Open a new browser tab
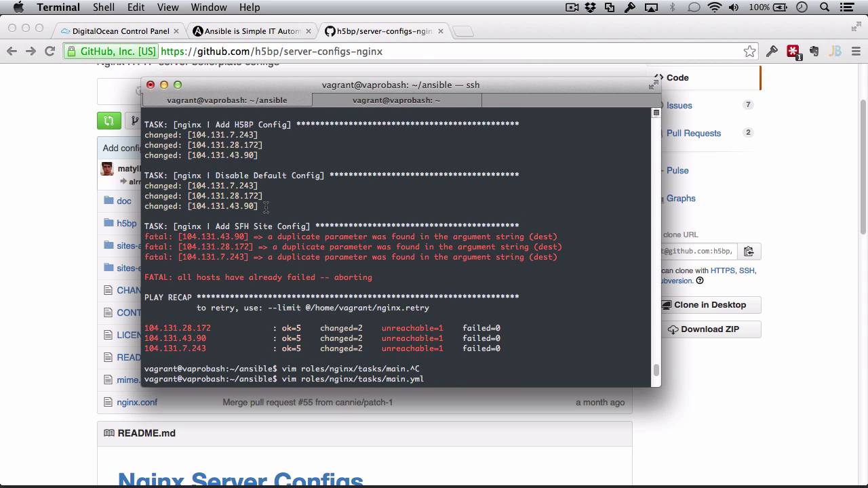The image size is (868, 488). click(x=462, y=32)
